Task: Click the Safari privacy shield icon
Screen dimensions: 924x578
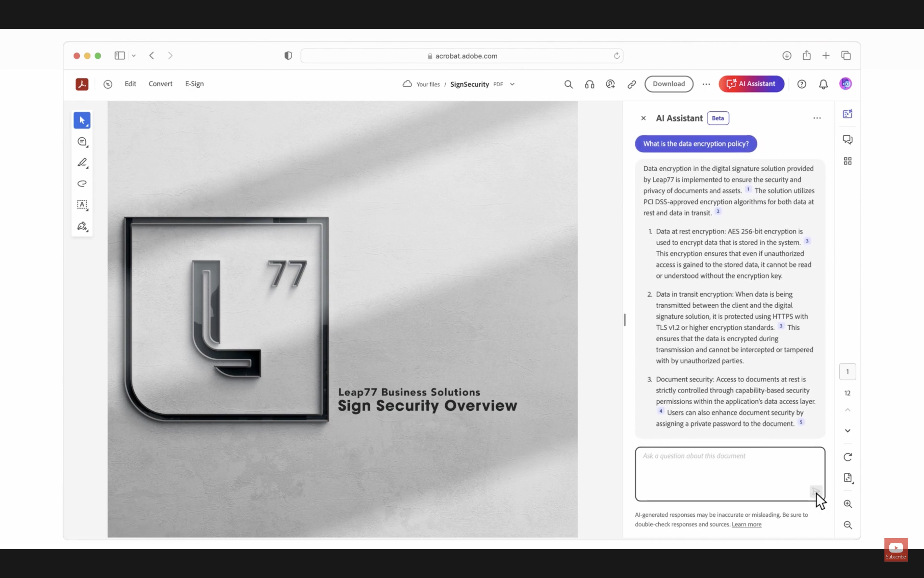Action: point(288,56)
